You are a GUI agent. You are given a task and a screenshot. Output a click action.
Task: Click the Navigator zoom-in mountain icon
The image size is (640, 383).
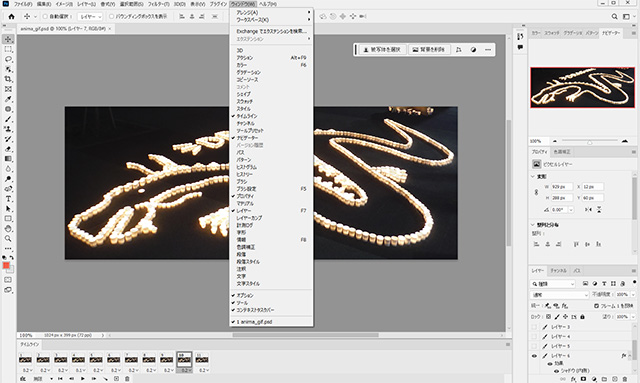pyautogui.click(x=624, y=141)
